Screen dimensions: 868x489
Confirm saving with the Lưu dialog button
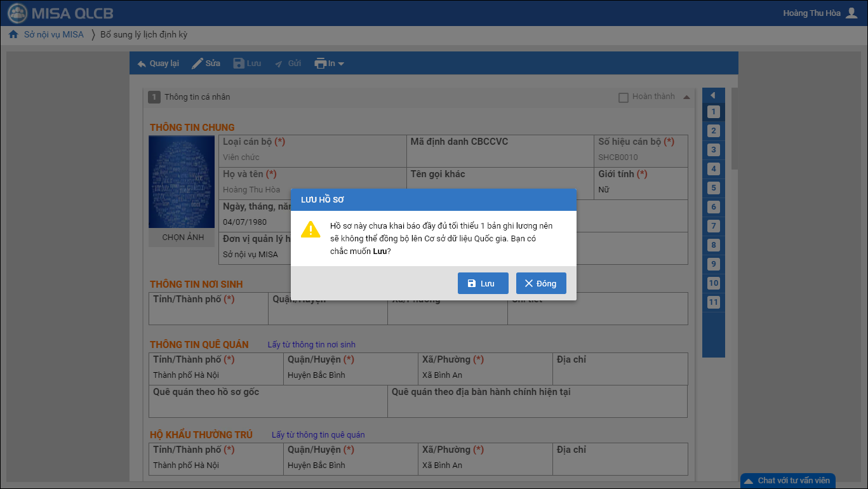click(483, 283)
